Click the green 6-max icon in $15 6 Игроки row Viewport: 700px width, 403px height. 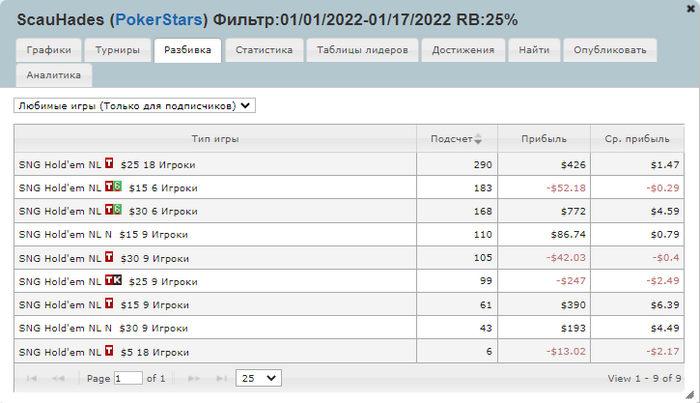click(x=117, y=186)
